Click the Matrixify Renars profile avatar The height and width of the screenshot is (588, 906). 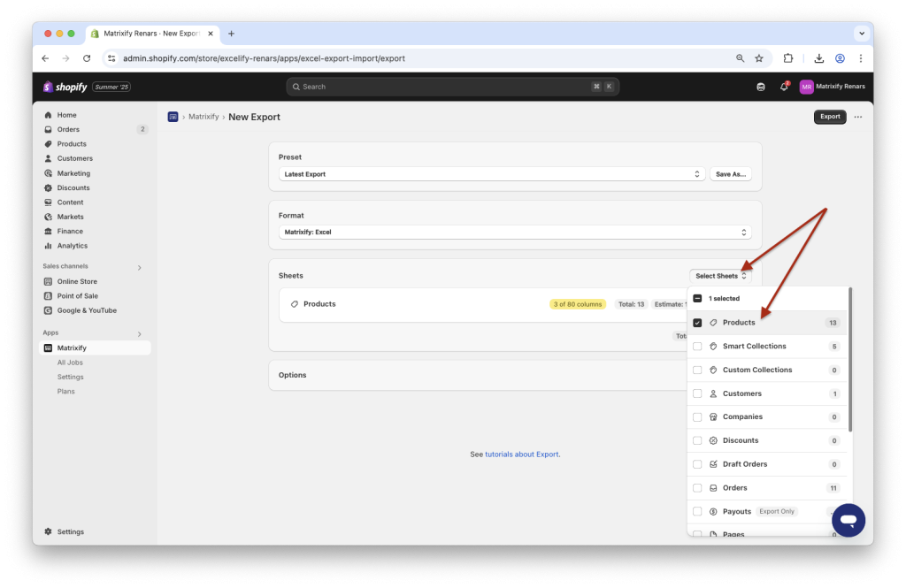(x=806, y=87)
